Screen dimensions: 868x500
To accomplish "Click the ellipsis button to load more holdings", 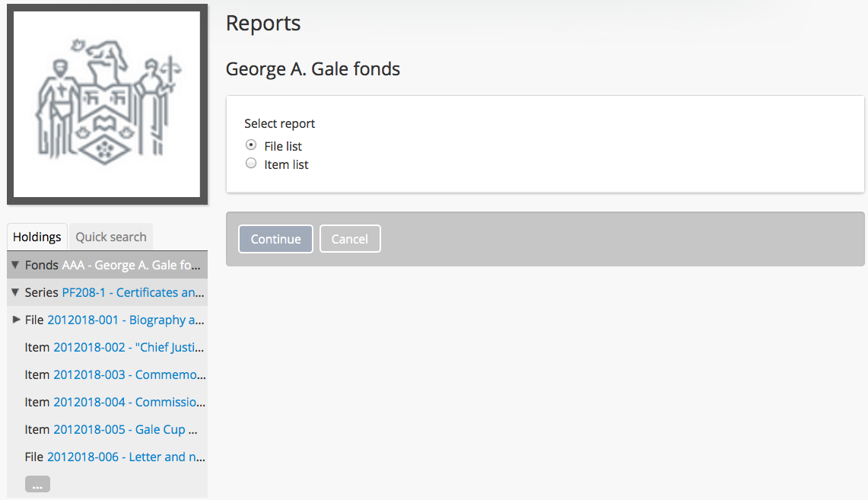I will (x=37, y=484).
